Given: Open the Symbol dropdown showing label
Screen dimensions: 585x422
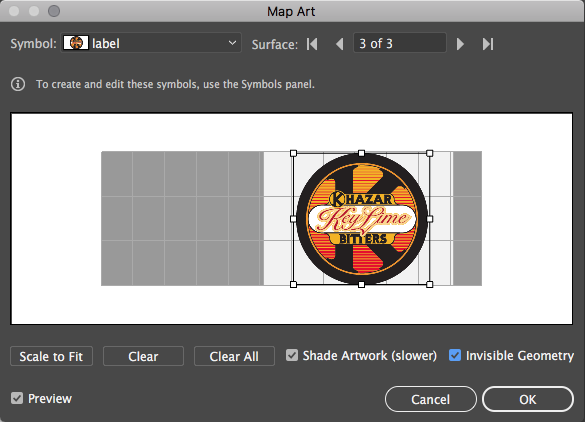Looking at the screenshot, I should coord(151,43).
